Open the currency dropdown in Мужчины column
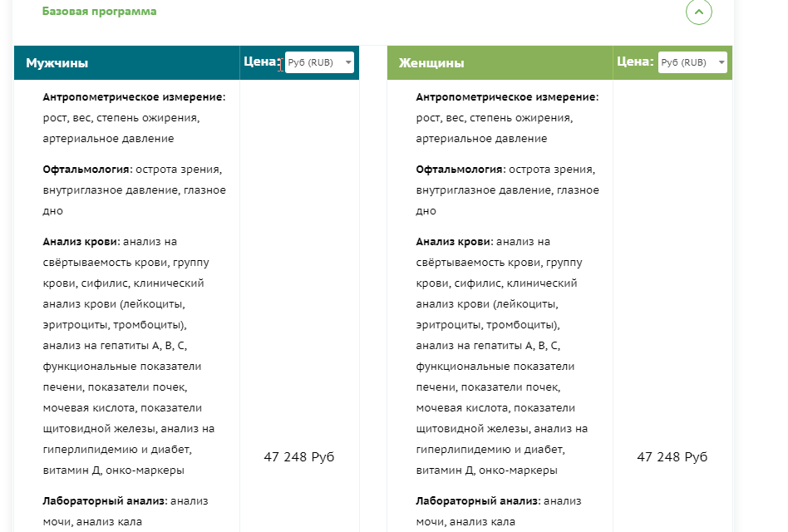Viewport: 788px width, 532px height. pyautogui.click(x=319, y=62)
